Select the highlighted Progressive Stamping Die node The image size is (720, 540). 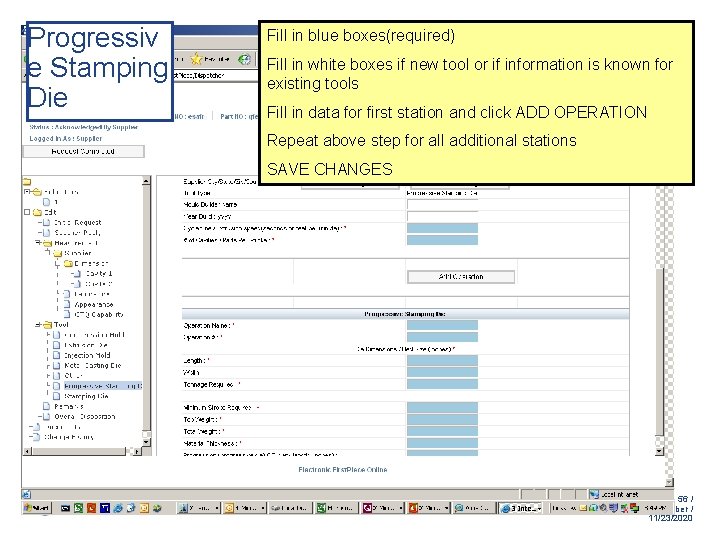coord(103,386)
